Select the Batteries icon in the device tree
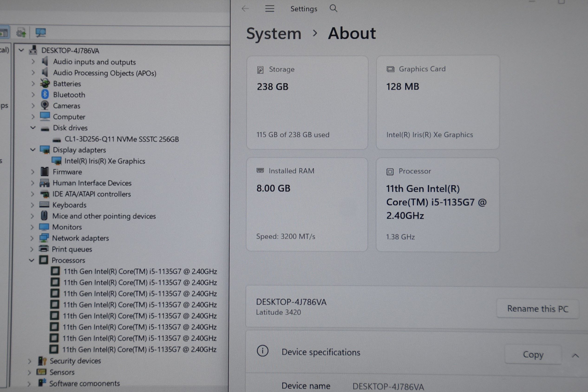The image size is (588, 392). pos(45,83)
